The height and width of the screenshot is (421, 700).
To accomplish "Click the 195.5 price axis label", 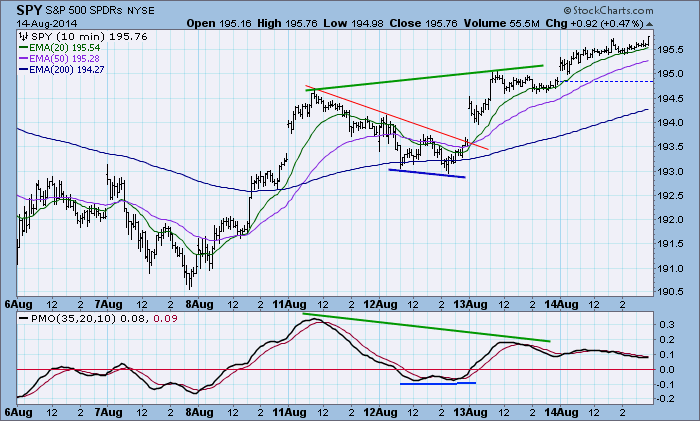I will [x=670, y=50].
